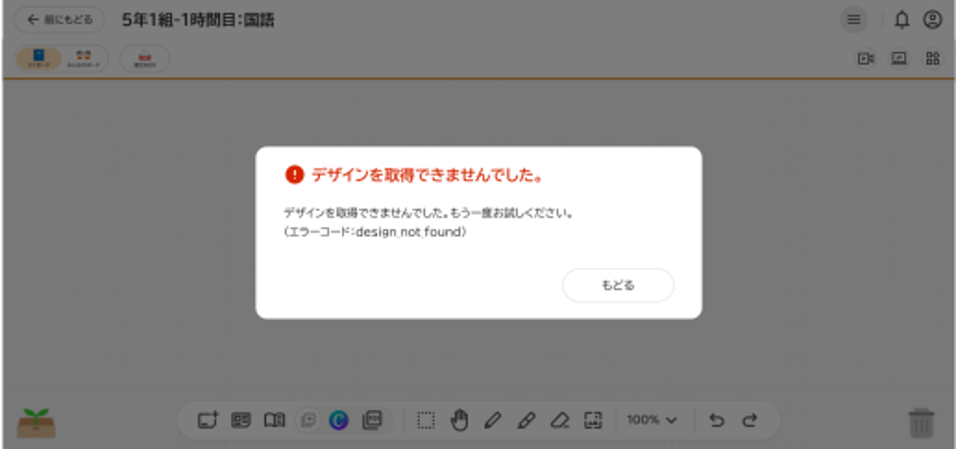Switch to the マイボード tab
Viewport: 956px width, 449px height.
pyautogui.click(x=39, y=59)
